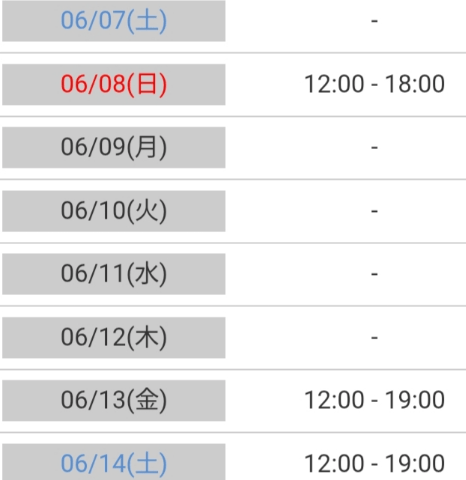The image size is (466, 480).
Task: Click the dash beside 06/07(土)
Action: coord(374,21)
